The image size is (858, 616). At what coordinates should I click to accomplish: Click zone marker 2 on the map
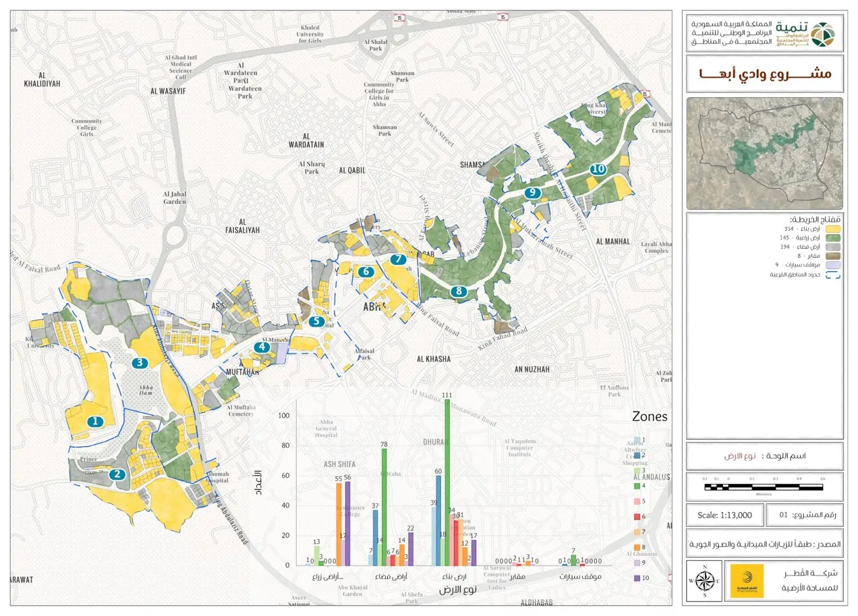(118, 474)
